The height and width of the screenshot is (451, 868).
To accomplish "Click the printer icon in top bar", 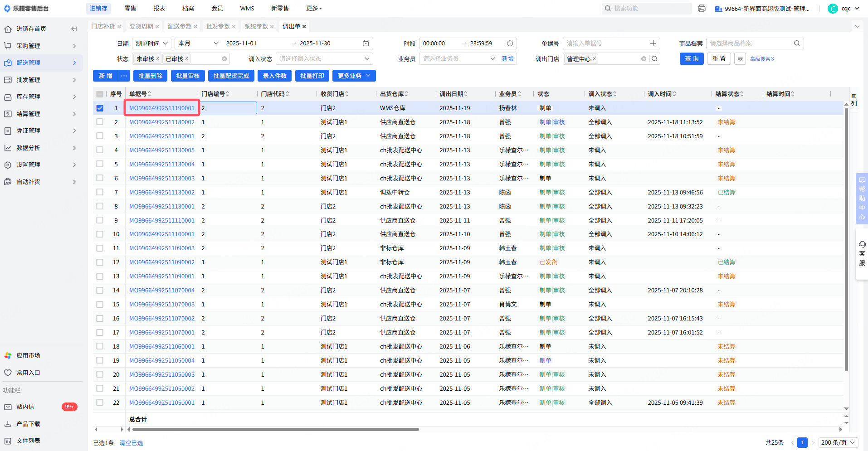I will 702,9.
